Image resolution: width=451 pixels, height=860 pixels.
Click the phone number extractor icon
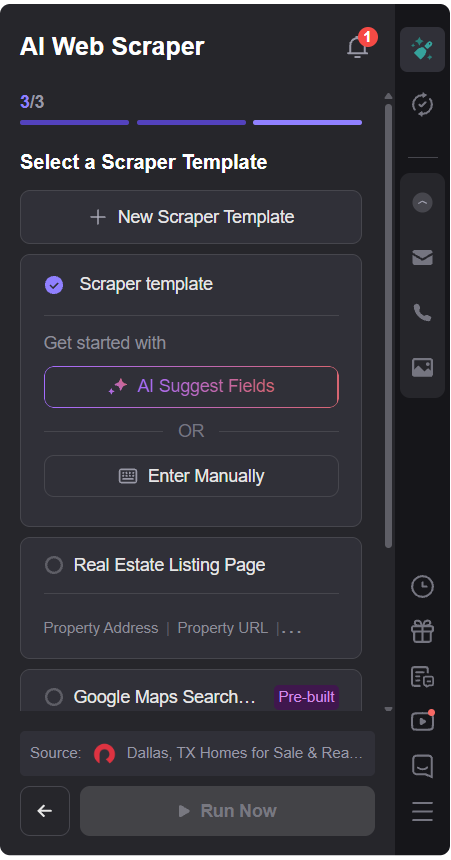pos(422,313)
